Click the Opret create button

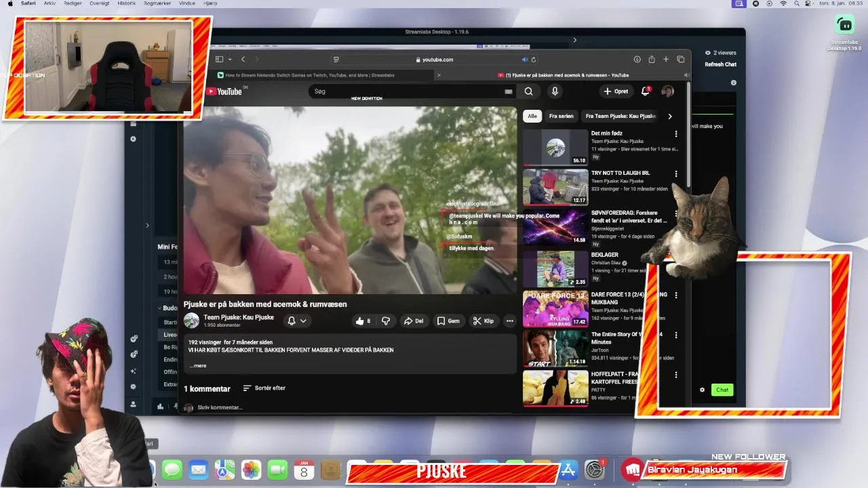(x=616, y=91)
